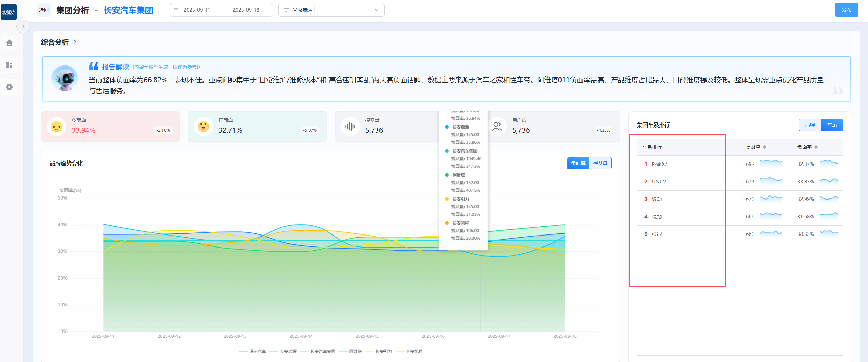Select the 悦翔 ranking row
Viewport: 868px width, 362px height.
click(x=740, y=217)
